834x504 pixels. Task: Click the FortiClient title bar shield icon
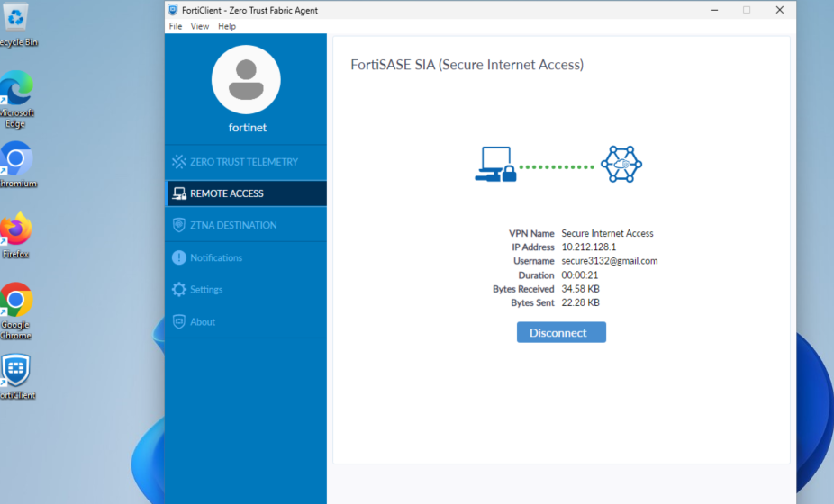click(x=172, y=10)
